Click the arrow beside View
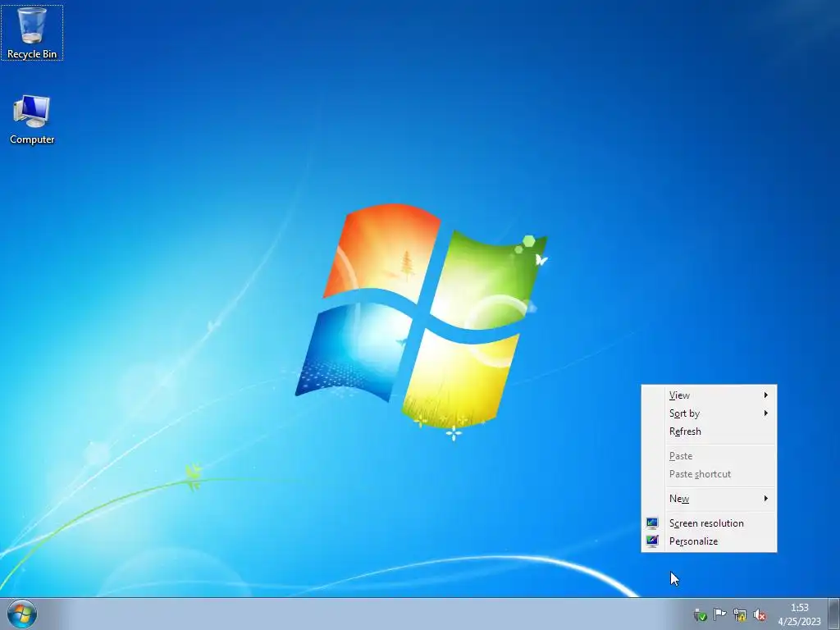 (766, 395)
